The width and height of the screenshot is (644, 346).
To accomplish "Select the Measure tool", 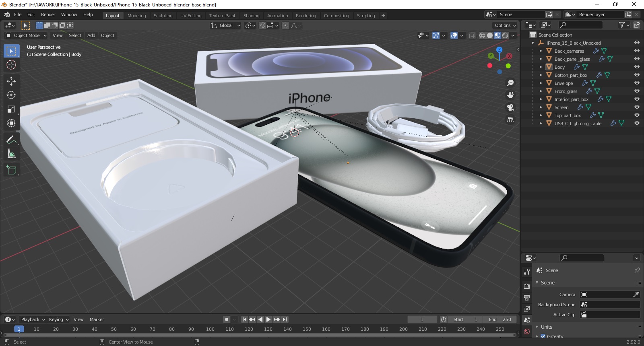I will click(11, 154).
